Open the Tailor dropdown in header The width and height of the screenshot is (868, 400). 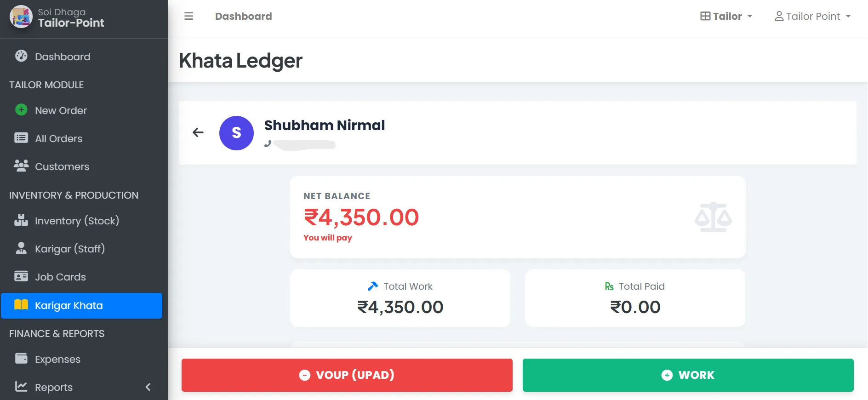tap(726, 17)
